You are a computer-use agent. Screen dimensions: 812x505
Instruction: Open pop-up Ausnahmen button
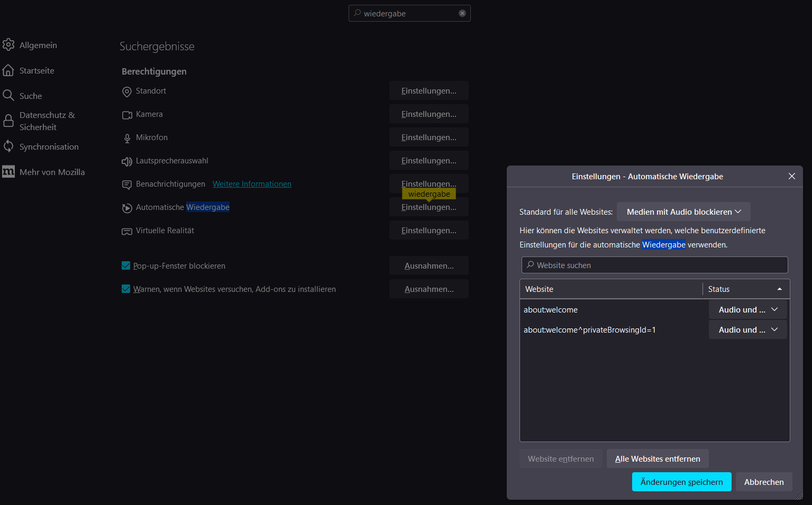click(429, 265)
